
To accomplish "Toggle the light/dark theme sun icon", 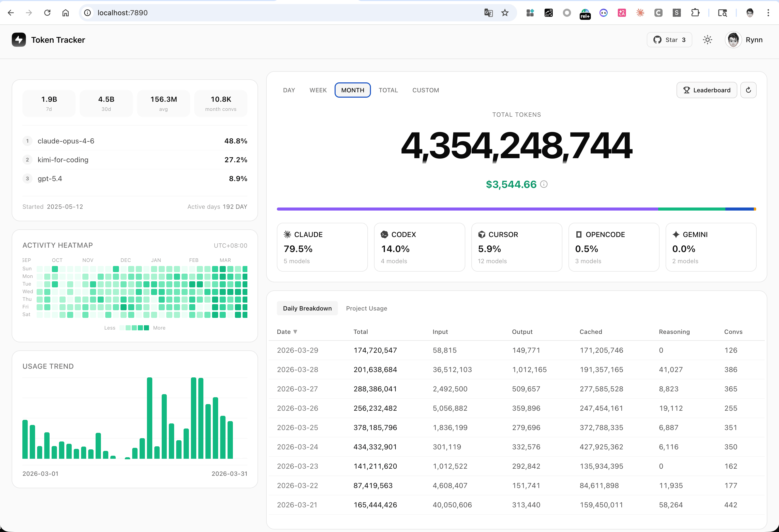I will [707, 40].
